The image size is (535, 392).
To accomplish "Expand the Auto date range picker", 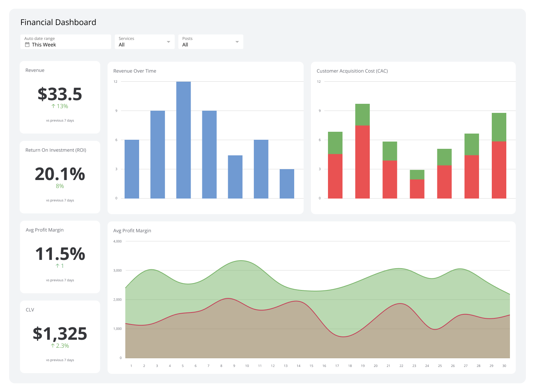I will point(65,41).
